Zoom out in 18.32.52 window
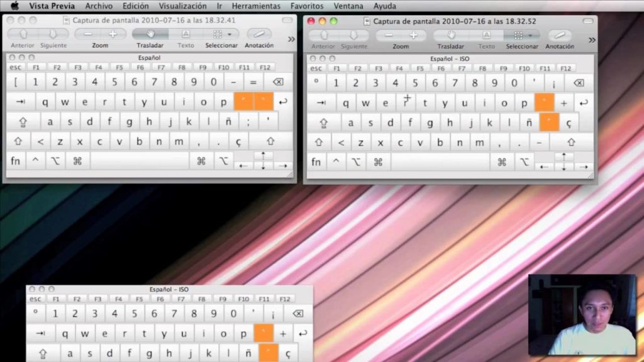The height and width of the screenshot is (362, 644). coord(388,35)
